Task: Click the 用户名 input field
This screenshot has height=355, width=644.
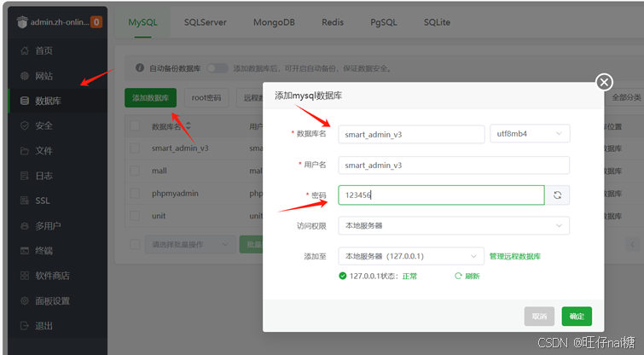Action: point(454,166)
